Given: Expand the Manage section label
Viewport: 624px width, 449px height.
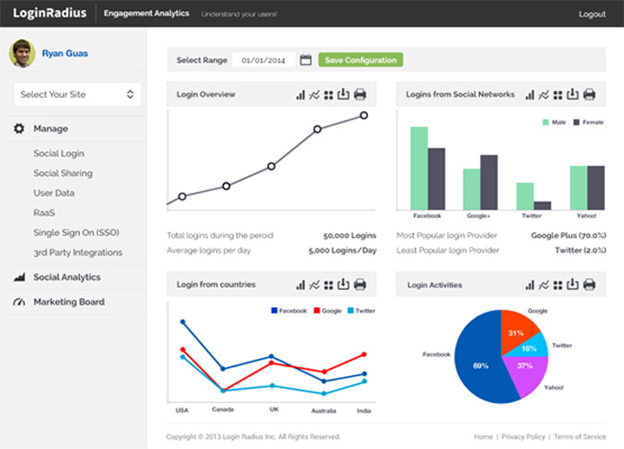Looking at the screenshot, I should [x=51, y=129].
